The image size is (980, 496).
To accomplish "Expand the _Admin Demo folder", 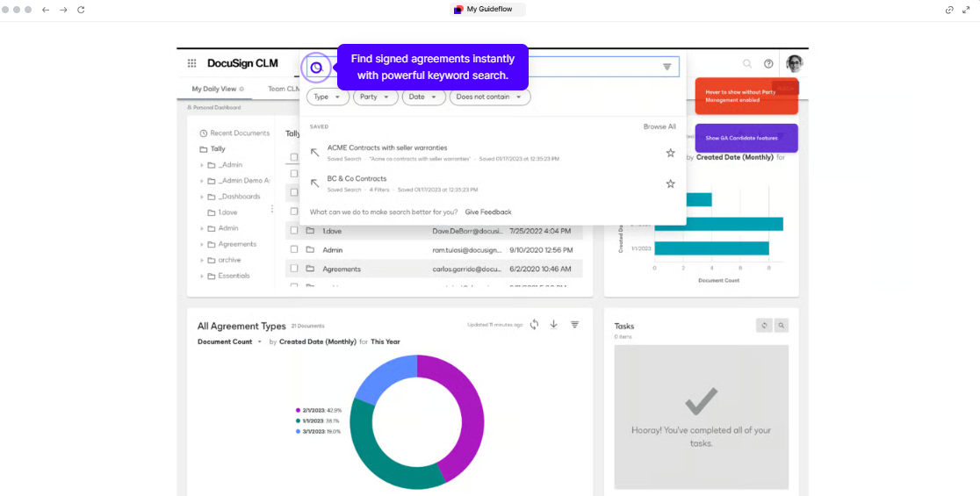I will (x=202, y=181).
